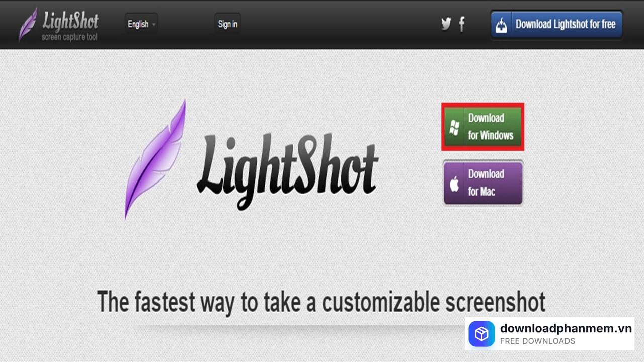Click FREE DOWNLOADS label text

pyautogui.click(x=536, y=341)
